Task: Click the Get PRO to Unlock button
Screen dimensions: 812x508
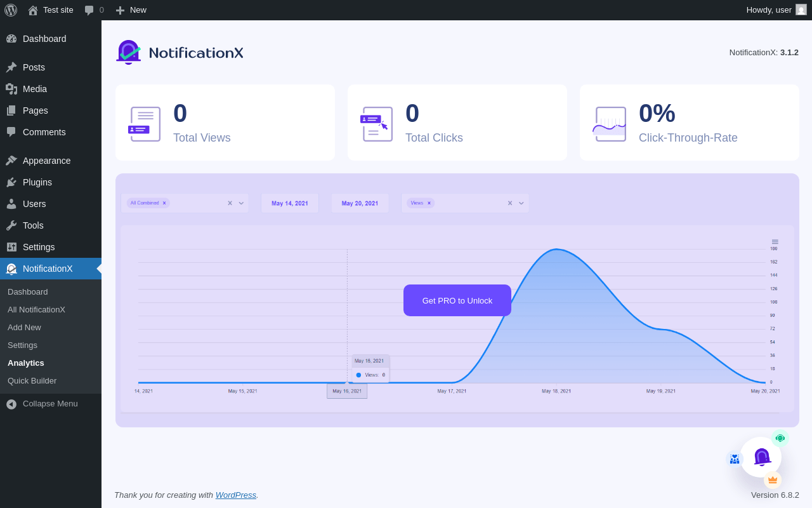Action: pos(457,300)
